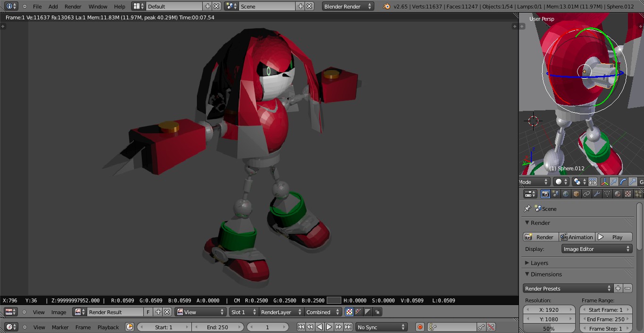Click the Scene name field in header
644x333 pixels.
point(267,6)
